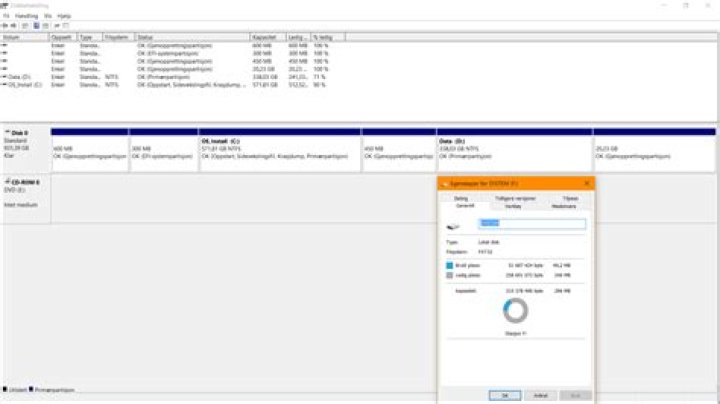Click the 600 MB capacity cell in volume list
Screen dimensions: 720x404
pyautogui.click(x=262, y=45)
